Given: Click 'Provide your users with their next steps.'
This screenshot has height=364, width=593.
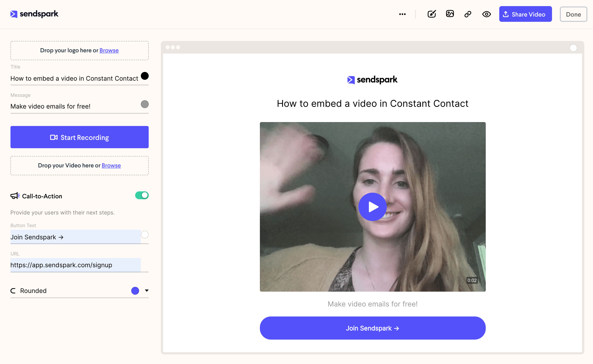Looking at the screenshot, I should point(63,213).
